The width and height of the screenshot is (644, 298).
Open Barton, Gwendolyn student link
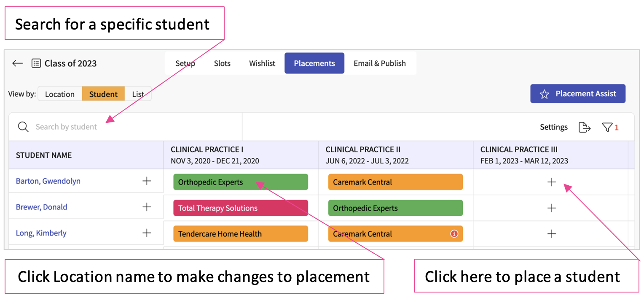tap(48, 181)
